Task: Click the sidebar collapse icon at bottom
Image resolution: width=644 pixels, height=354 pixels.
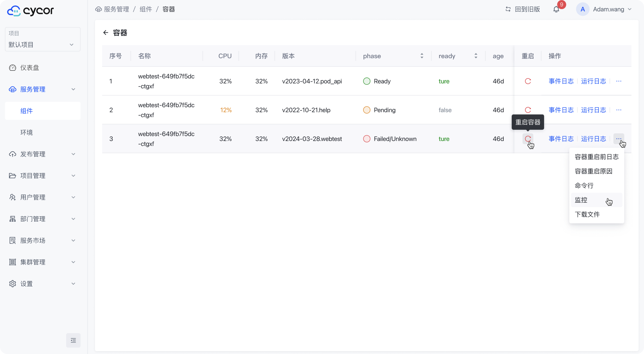Action: (73, 340)
